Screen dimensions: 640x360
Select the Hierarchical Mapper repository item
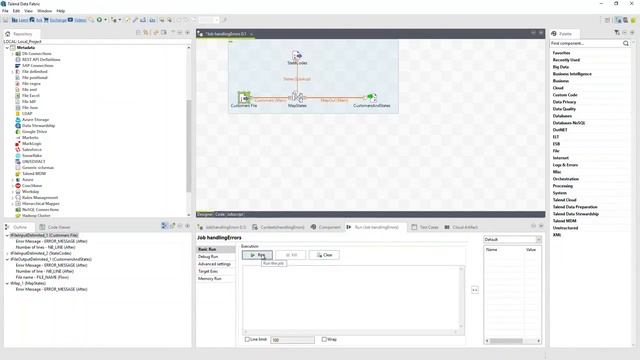point(40,204)
